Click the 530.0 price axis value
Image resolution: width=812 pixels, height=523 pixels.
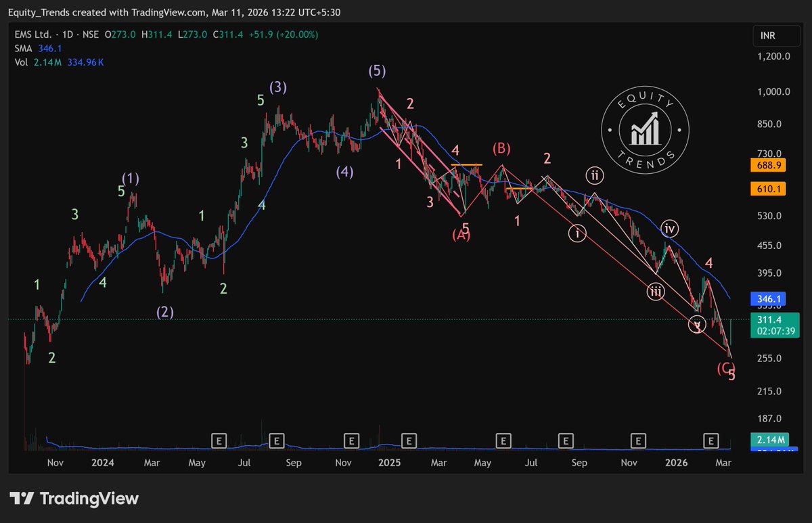(x=770, y=216)
